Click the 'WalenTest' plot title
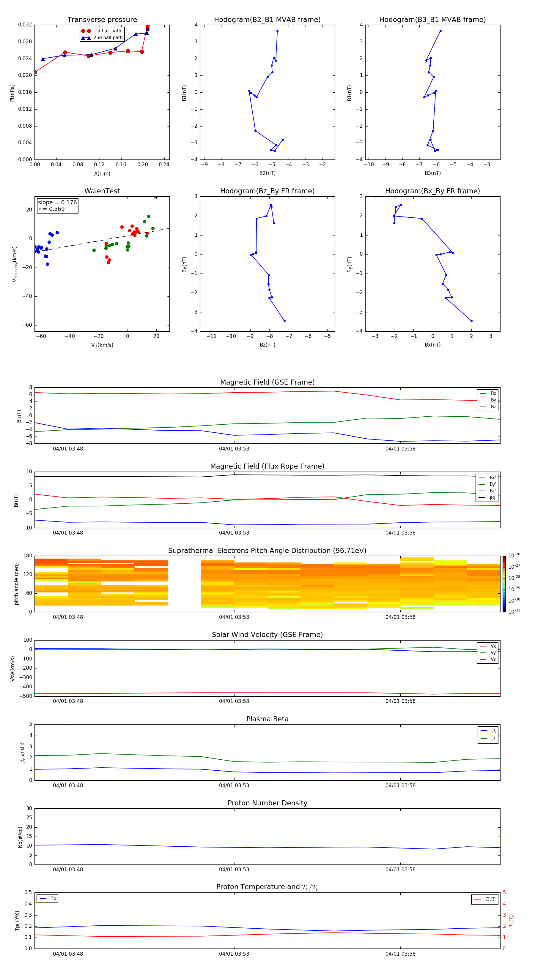This screenshot has width=535, height=980. 102,191
